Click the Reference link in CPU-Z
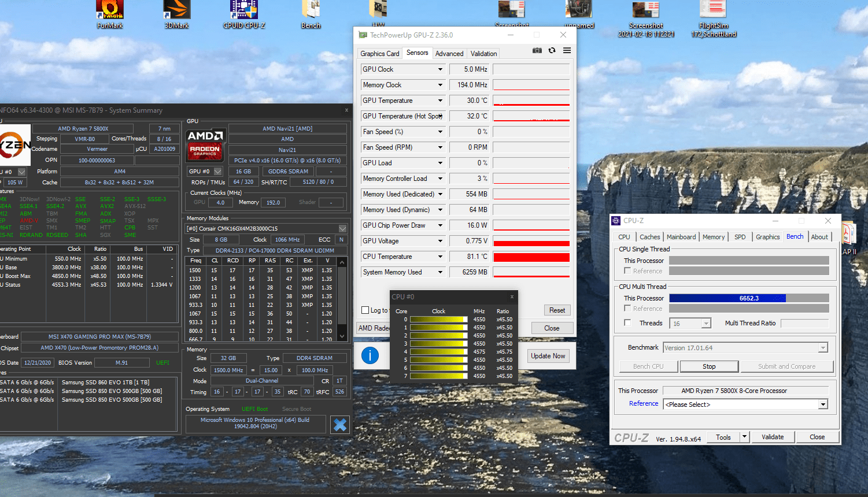 click(644, 403)
